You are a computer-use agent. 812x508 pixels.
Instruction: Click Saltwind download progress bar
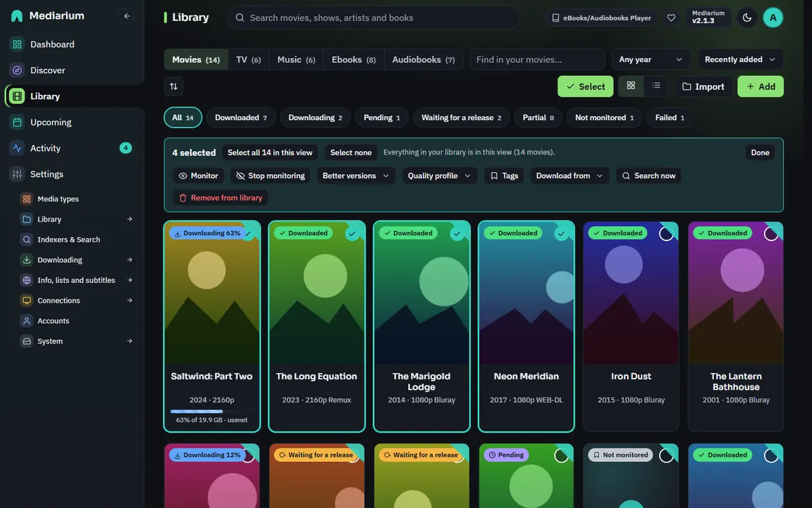(212, 411)
